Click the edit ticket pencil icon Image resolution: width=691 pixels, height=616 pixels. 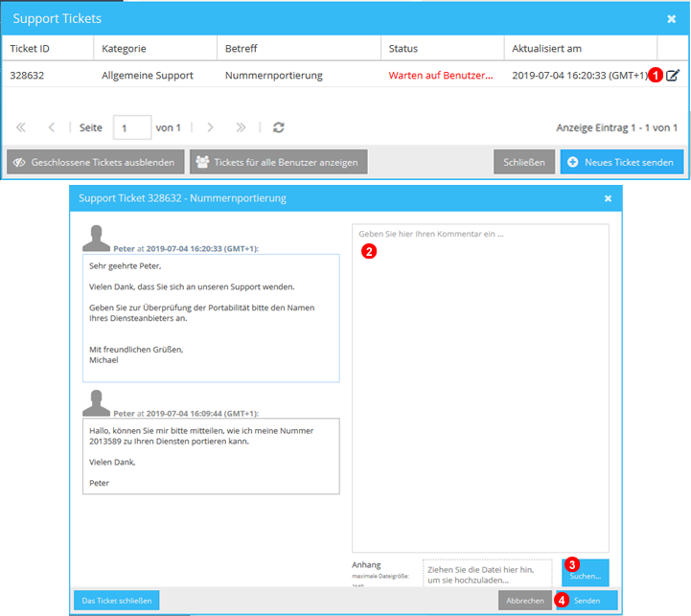(x=673, y=75)
